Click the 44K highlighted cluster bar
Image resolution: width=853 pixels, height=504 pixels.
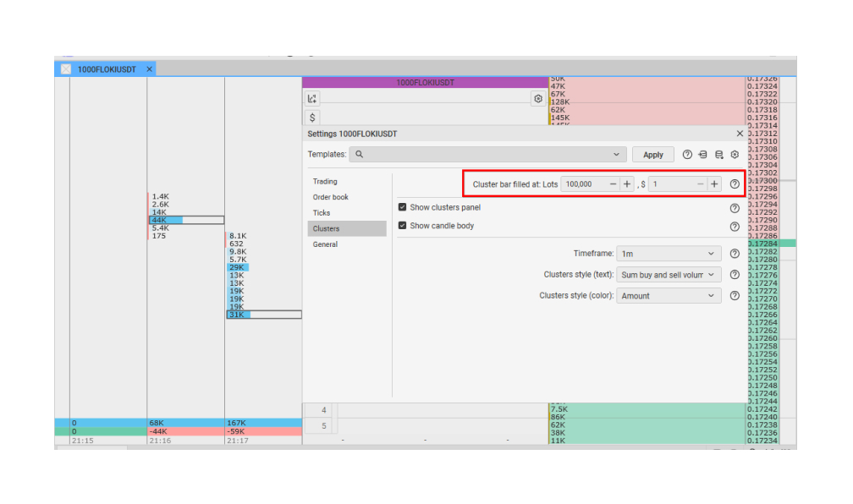(x=186, y=220)
